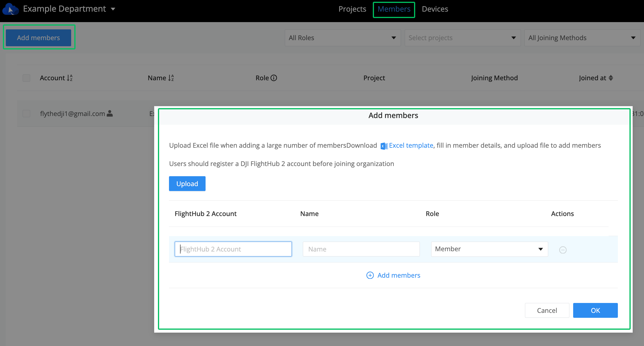Click the plus circle icon to add a row
Image resolution: width=644 pixels, height=346 pixels.
pyautogui.click(x=370, y=275)
